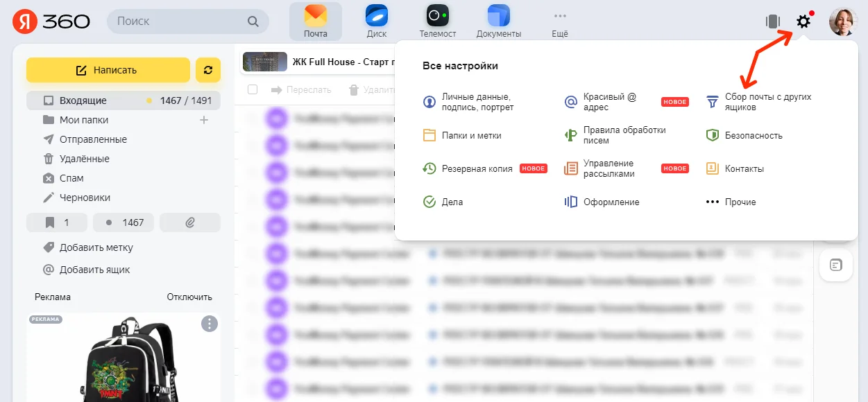Viewport: 868px width, 402px height.
Task: Click the Все настройки heading link
Action: [x=460, y=66]
